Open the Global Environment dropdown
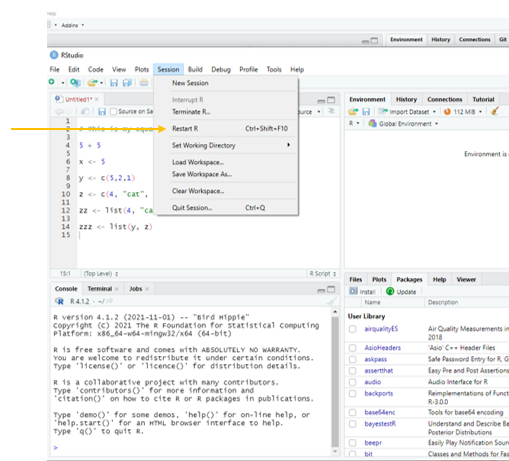Viewport: 509px width, 461px height. coord(403,124)
